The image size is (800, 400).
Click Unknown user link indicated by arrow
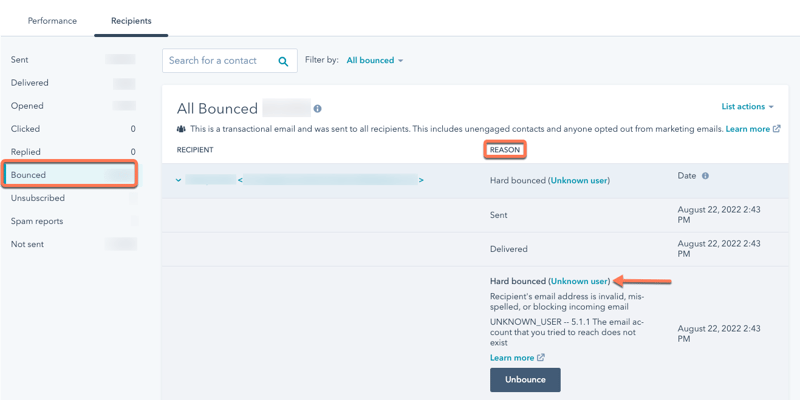(579, 282)
